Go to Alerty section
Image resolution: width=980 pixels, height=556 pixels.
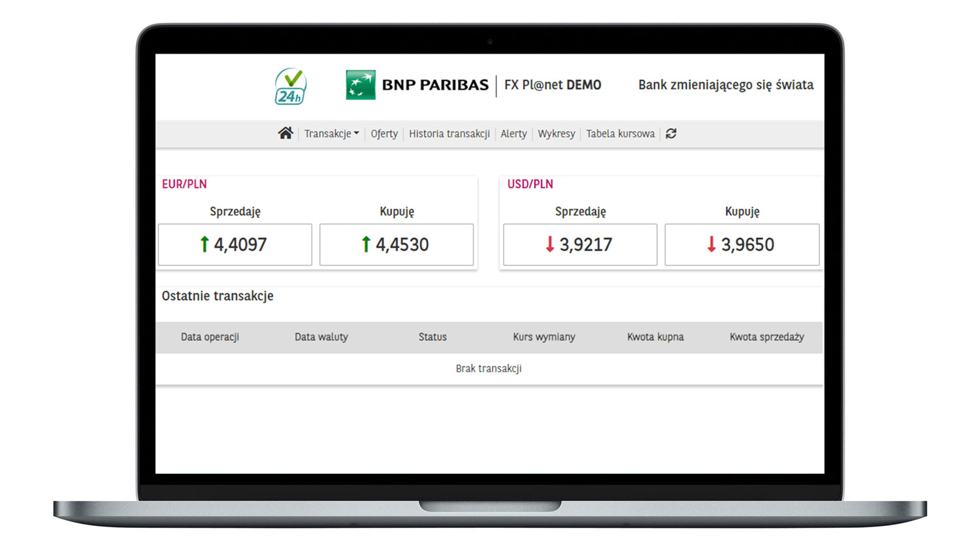[514, 133]
